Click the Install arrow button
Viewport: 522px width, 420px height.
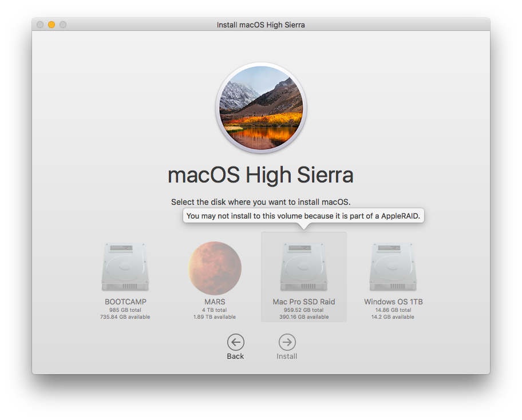(287, 342)
